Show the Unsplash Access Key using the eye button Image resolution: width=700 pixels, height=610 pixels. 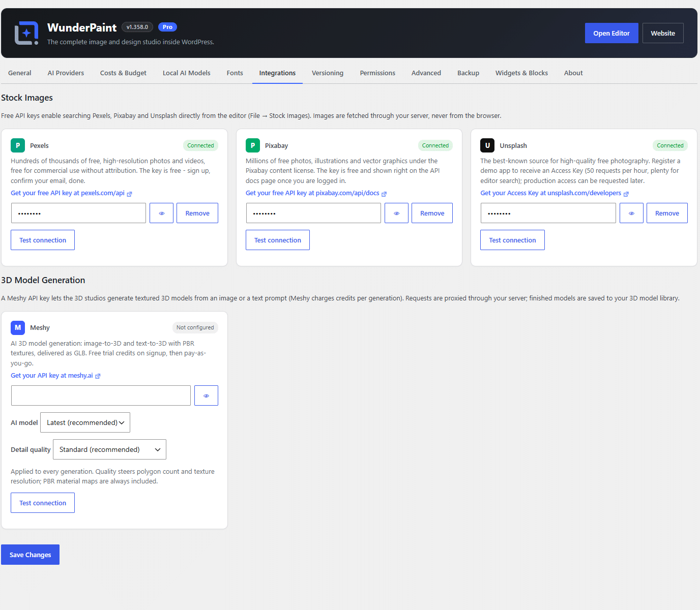[x=631, y=213]
